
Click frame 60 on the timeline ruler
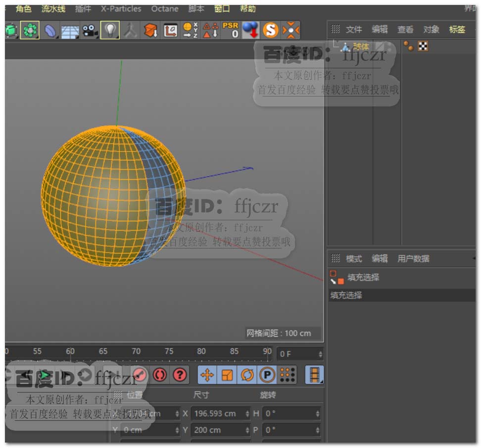[x=70, y=351]
